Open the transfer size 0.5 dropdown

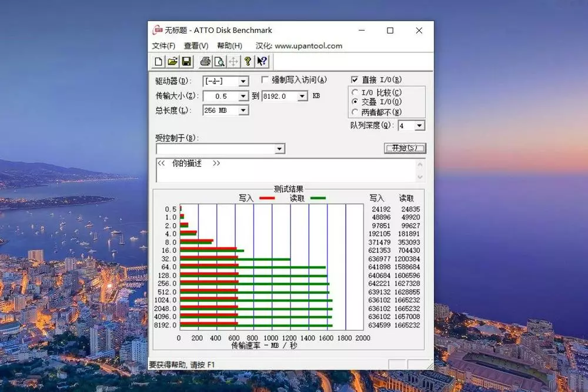[x=243, y=96]
